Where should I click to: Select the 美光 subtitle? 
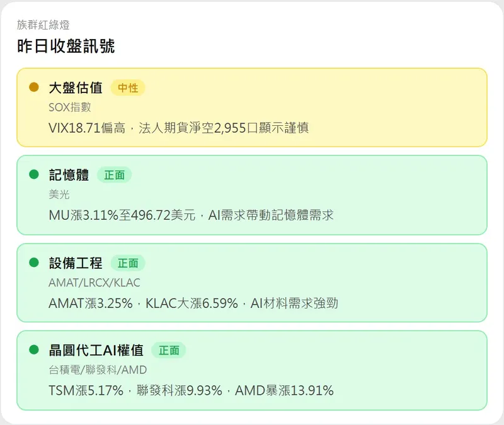click(59, 195)
